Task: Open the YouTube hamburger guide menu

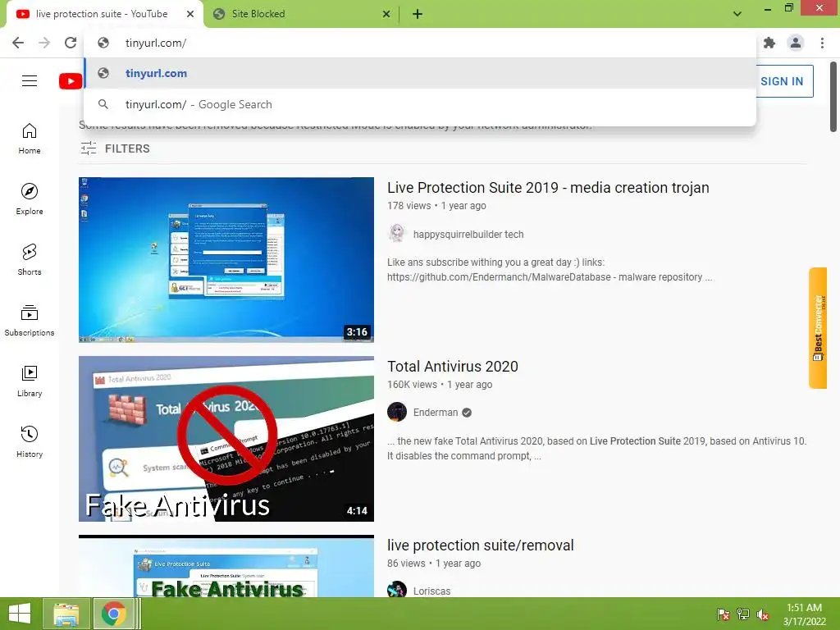Action: 30,81
